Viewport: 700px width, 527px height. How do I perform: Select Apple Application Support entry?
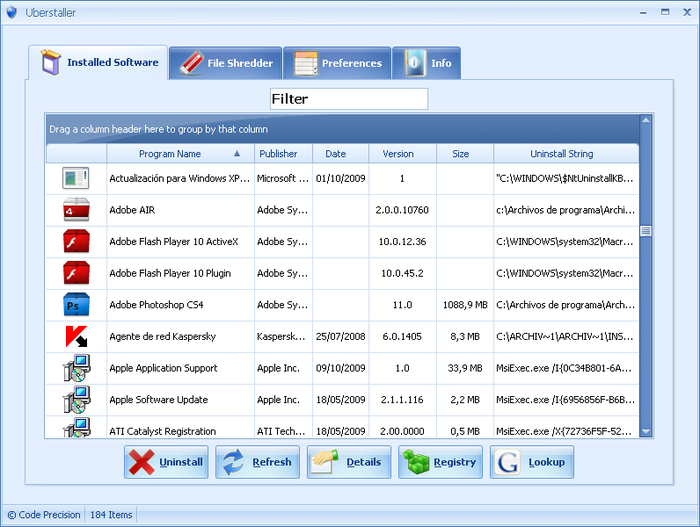pyautogui.click(x=163, y=368)
